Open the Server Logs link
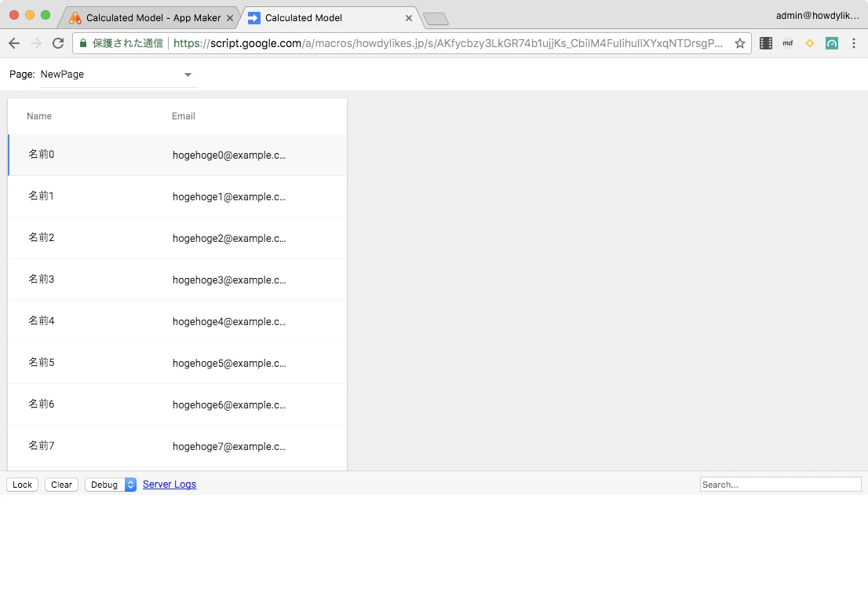Viewport: 868px width, 615px height. point(170,485)
